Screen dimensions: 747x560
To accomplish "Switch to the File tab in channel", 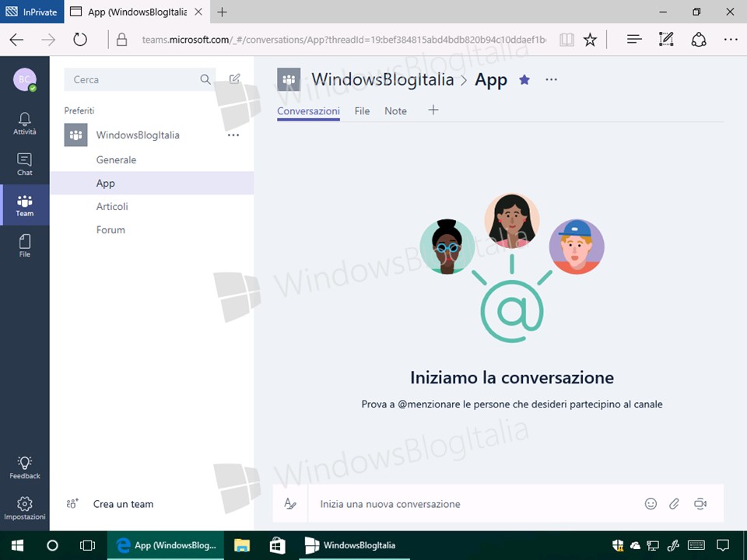I will click(362, 111).
